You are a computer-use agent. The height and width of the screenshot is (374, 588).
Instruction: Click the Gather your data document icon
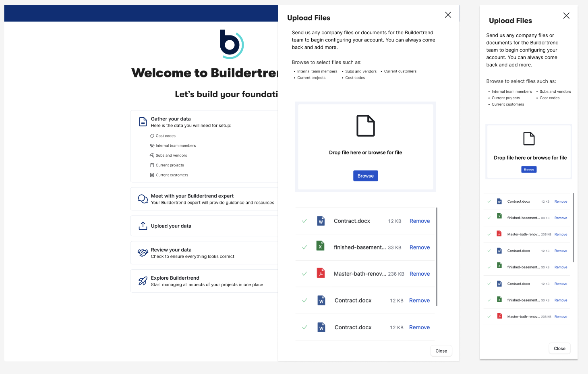tap(143, 122)
